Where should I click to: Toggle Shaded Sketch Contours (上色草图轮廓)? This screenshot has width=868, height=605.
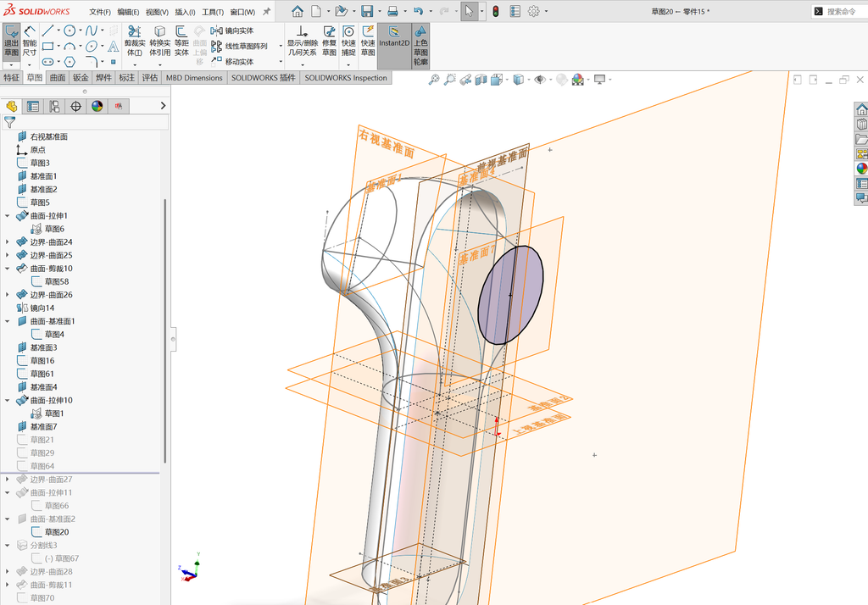[420, 46]
